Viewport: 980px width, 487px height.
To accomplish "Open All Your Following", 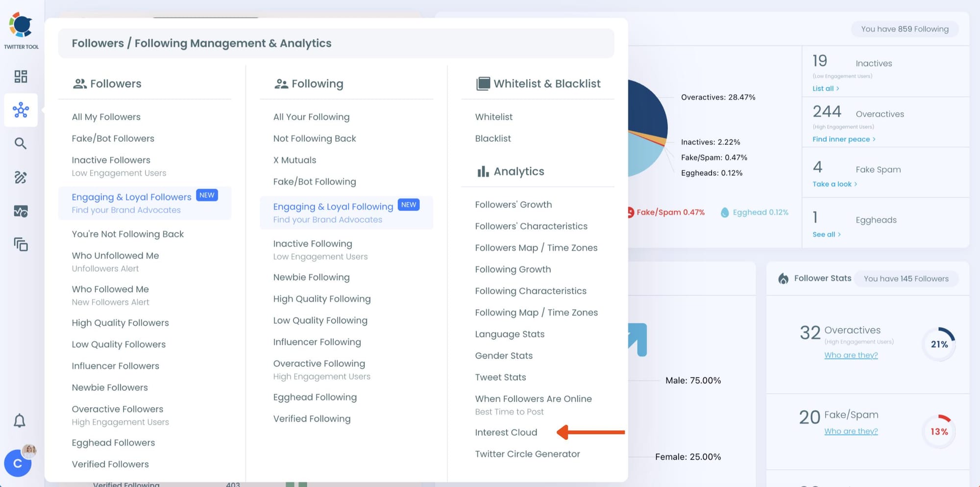I will (x=312, y=117).
